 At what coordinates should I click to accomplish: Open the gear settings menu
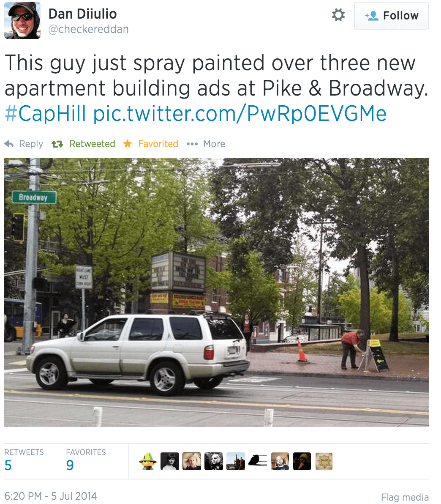(338, 15)
